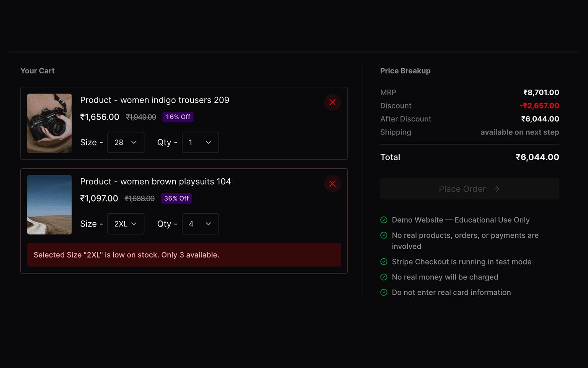Click the arrow icon in Place Order
This screenshot has height=368, width=588.
[497, 189]
